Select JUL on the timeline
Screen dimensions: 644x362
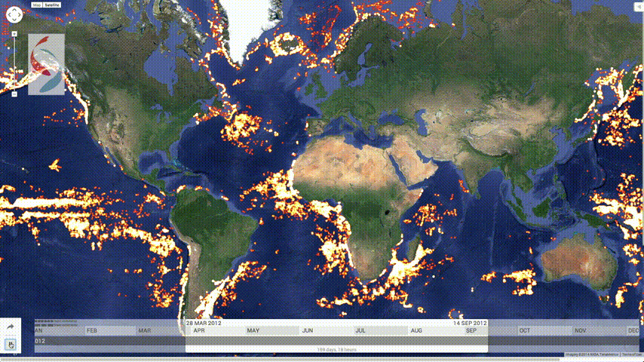tap(360, 330)
